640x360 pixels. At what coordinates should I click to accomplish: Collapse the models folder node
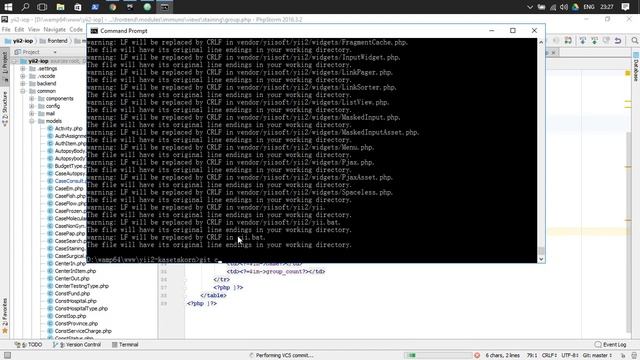point(32,121)
